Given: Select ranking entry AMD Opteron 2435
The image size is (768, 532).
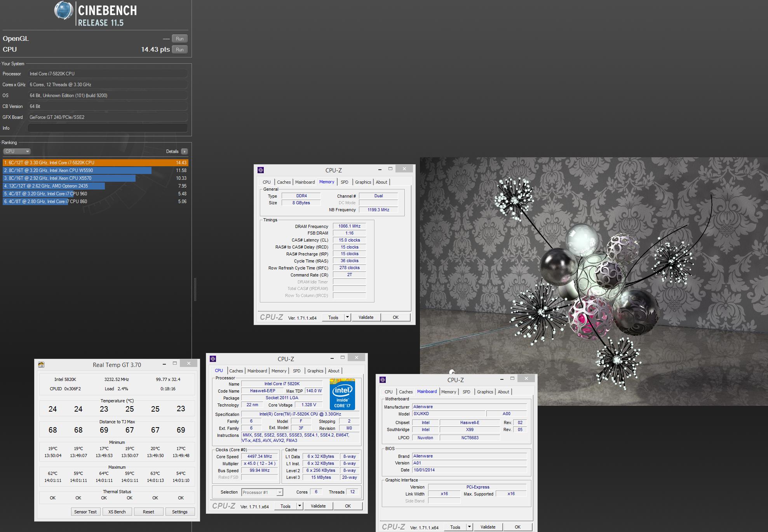Looking at the screenshot, I should pyautogui.click(x=95, y=186).
